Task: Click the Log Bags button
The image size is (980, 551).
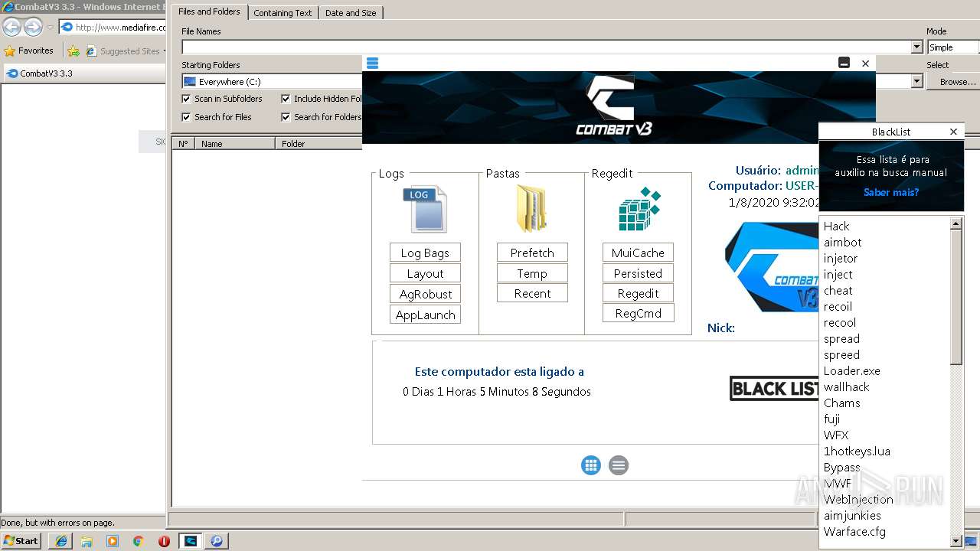Action: pos(425,253)
